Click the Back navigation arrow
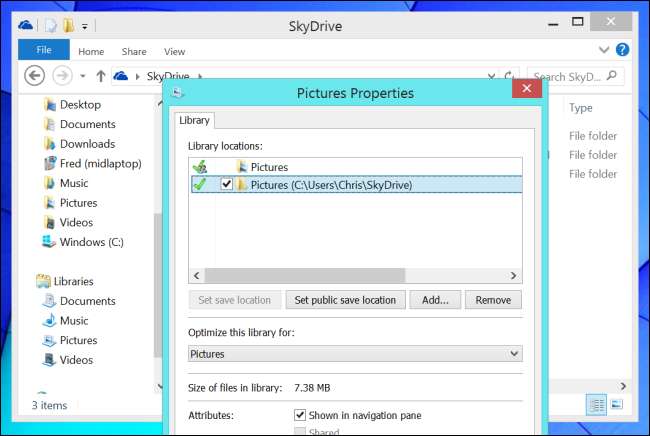This screenshot has height=436, width=650. click(34, 75)
